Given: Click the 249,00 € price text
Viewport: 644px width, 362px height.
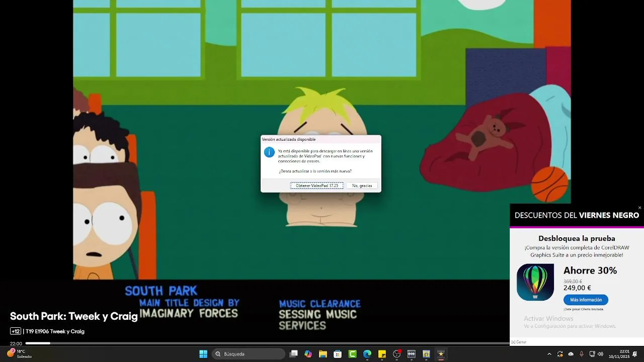Looking at the screenshot, I should pos(577,288).
